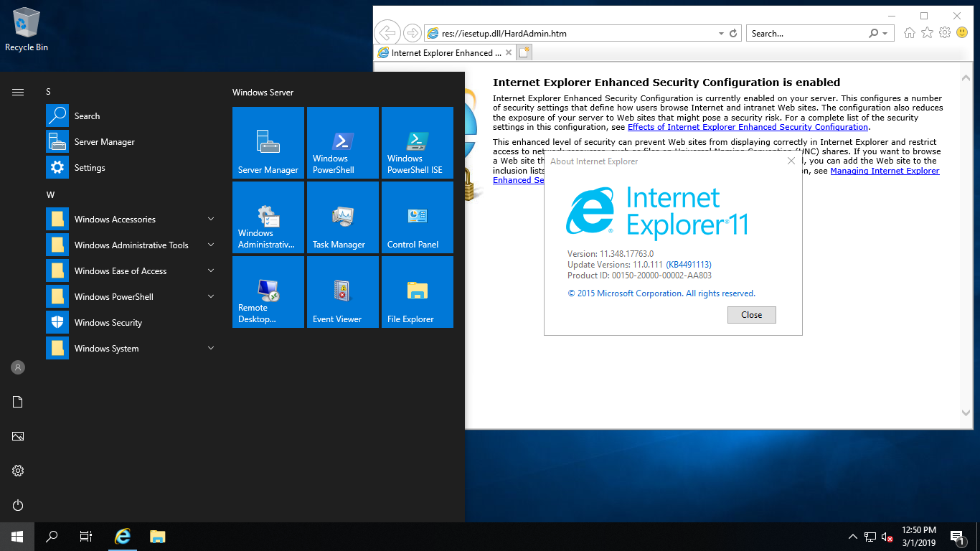
Task: Click the Power icon in Start sidebar
Action: 18,505
